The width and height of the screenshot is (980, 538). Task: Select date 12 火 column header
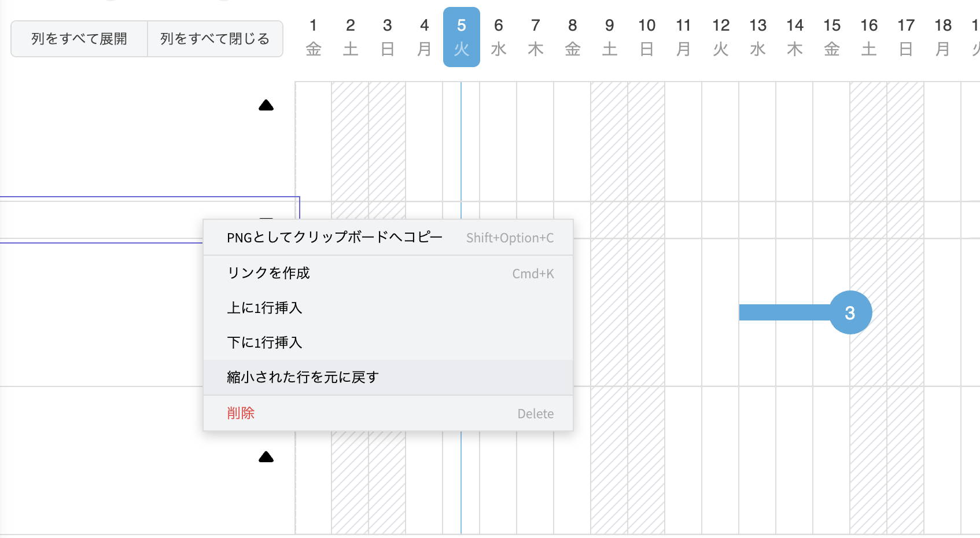pos(721,37)
